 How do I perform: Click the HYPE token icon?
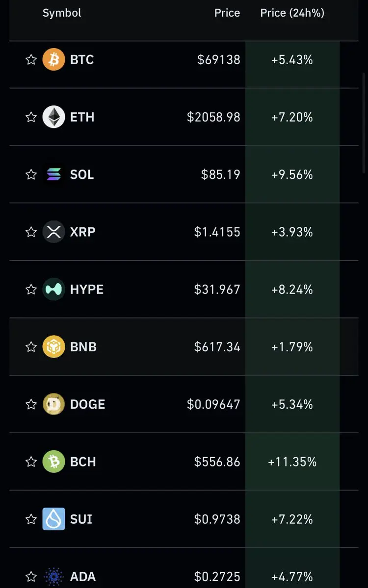(53, 289)
